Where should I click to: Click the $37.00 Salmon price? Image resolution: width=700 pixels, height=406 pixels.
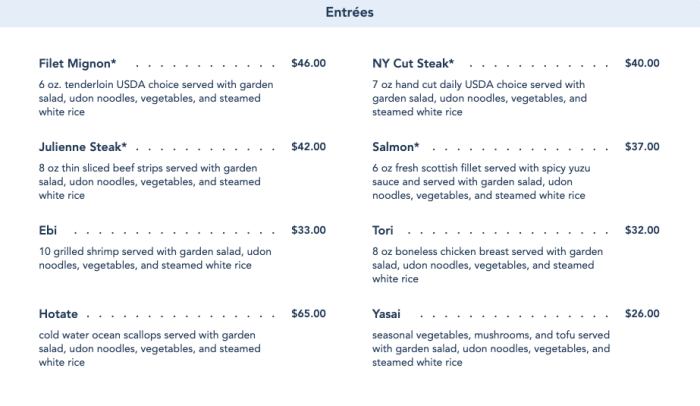pos(642,147)
